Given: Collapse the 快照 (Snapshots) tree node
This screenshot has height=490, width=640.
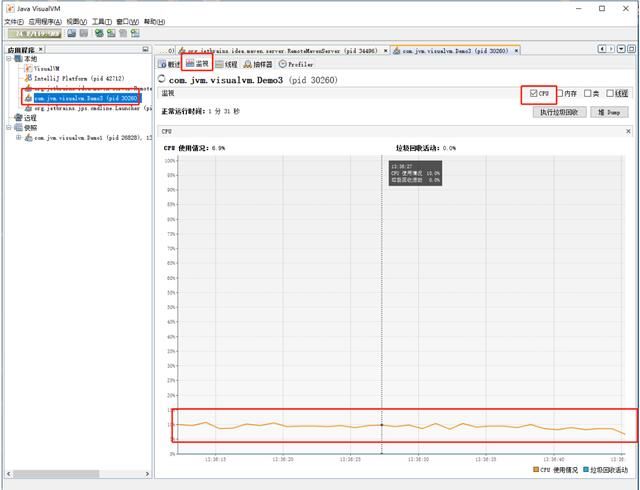Looking at the screenshot, I should coord(9,127).
